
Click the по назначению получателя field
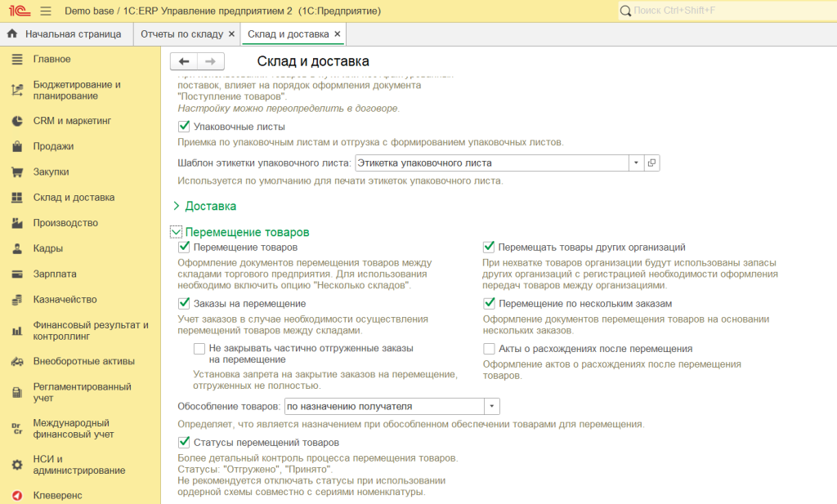[384, 407]
